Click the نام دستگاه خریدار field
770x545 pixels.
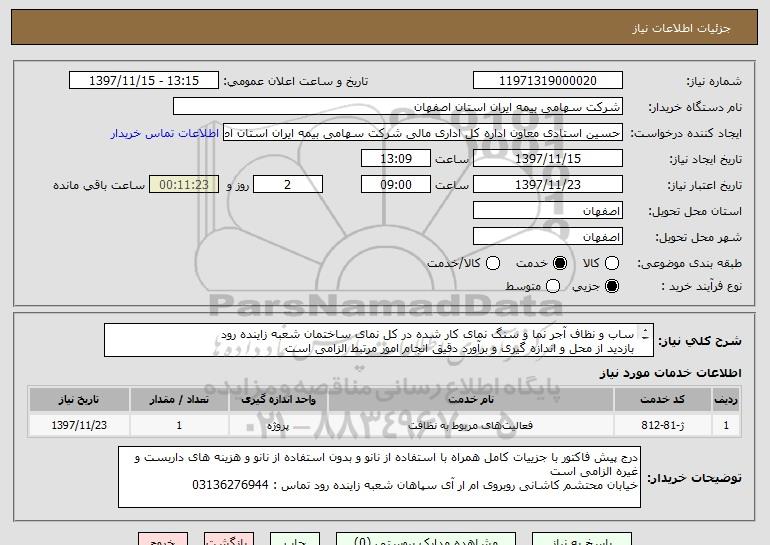pyautogui.click(x=398, y=107)
